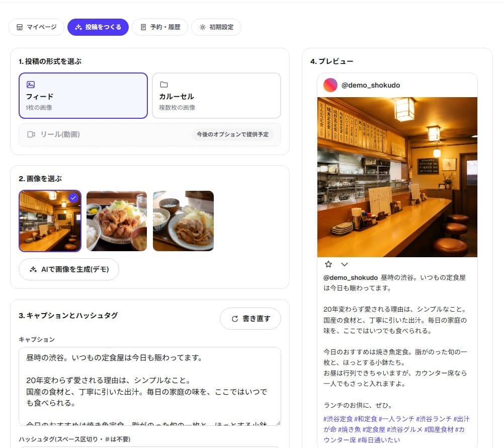The image size is (503, 448).
Task: Click the 2. 画像を選ぶ heading
Action: pos(40,179)
